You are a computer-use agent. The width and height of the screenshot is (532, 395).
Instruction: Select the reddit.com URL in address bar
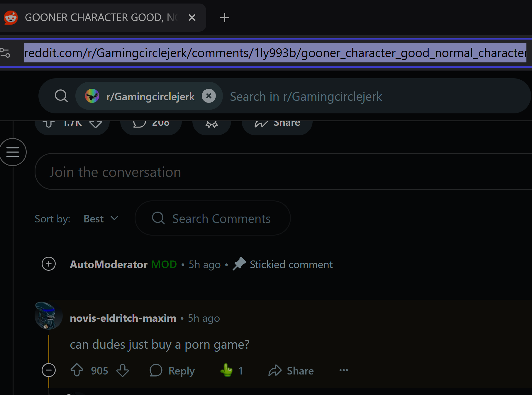[x=275, y=53]
